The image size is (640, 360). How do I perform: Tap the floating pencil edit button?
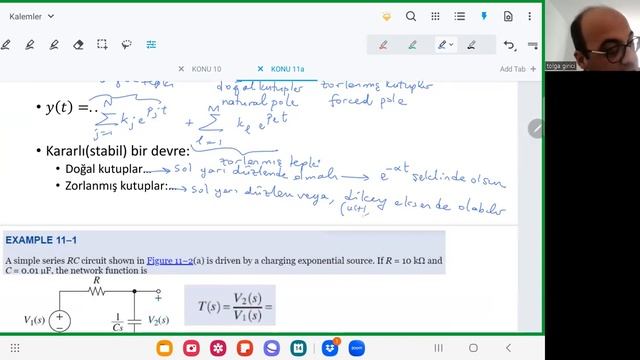[535, 129]
